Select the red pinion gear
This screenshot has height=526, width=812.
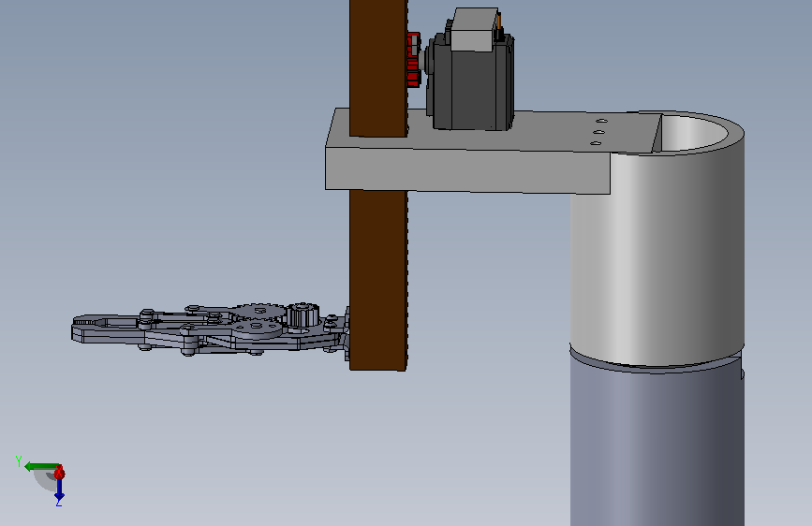click(413, 60)
